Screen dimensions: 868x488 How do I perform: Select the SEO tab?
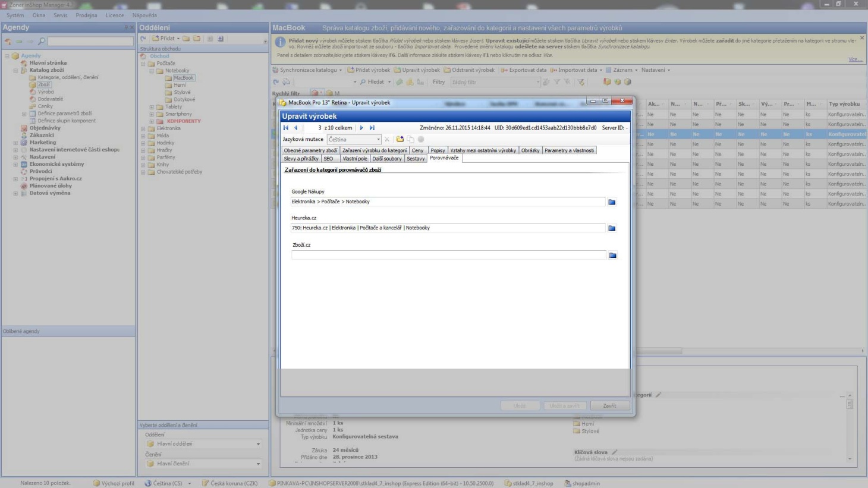click(328, 159)
